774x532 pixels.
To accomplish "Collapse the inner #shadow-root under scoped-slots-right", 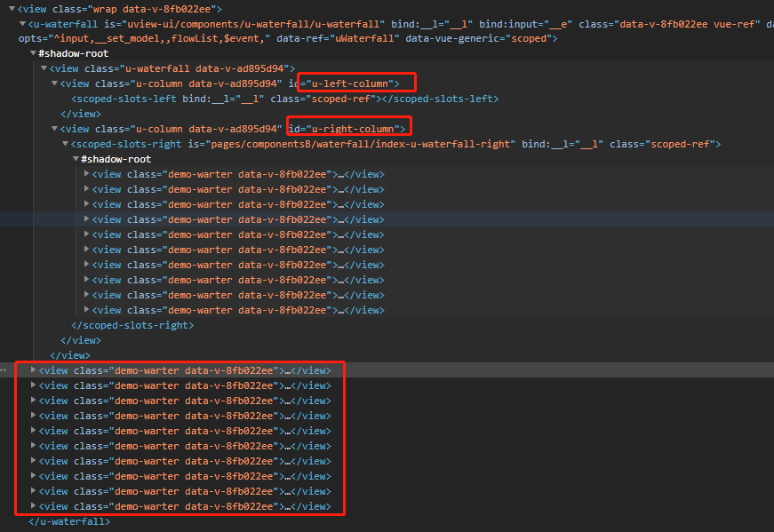I will pyautogui.click(x=76, y=159).
